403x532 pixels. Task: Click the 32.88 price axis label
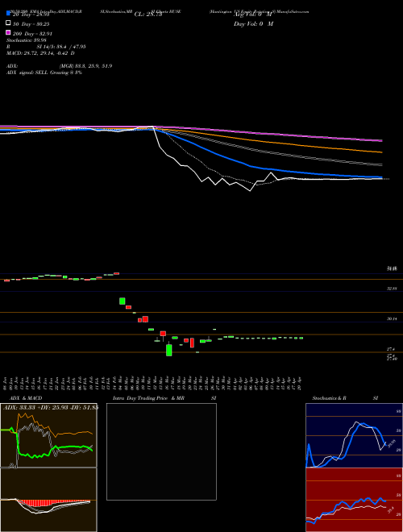(393, 289)
